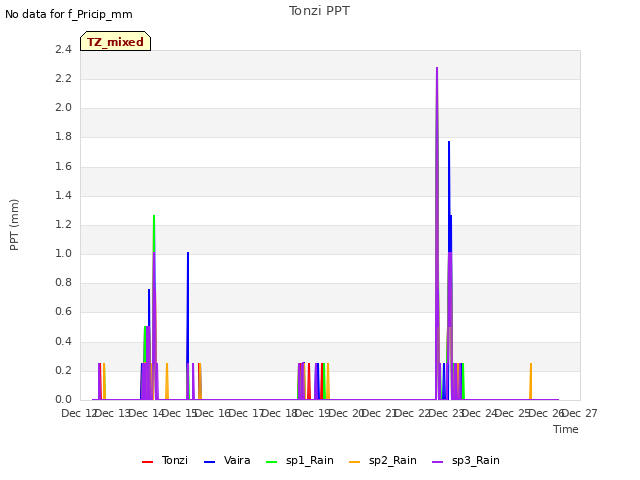The width and height of the screenshot is (640, 480).
Task: Click the 1.0 y-axis tick label
Action: 63,253
